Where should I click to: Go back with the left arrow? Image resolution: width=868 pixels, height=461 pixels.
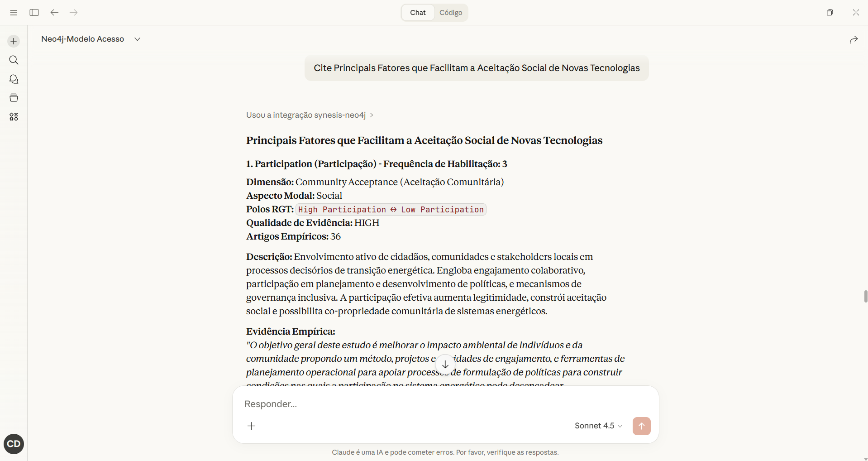coord(54,13)
